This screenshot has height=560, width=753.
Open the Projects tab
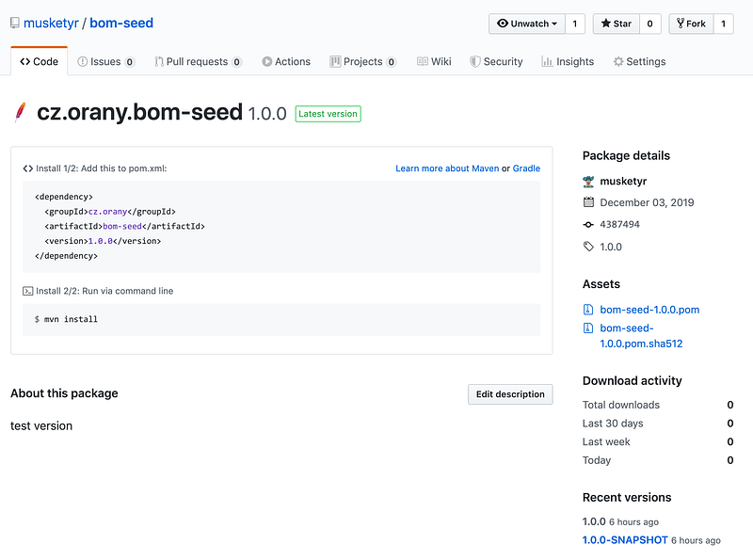(363, 61)
